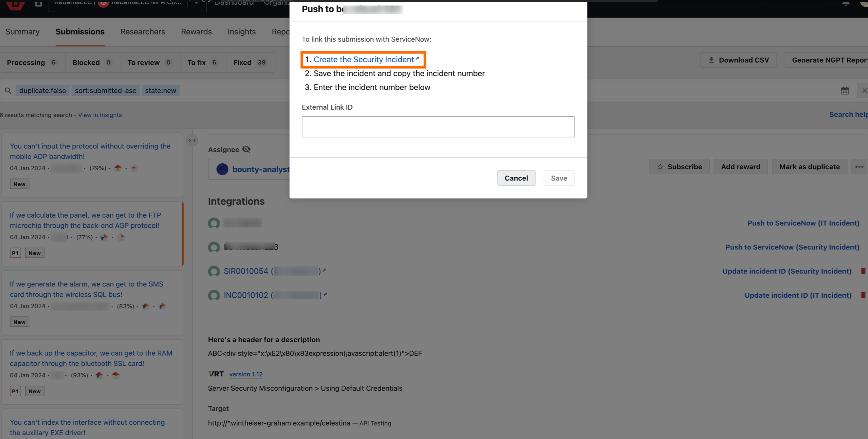Push to ServiceNow IT Incident
This screenshot has height=439, width=868.
pyautogui.click(x=803, y=223)
